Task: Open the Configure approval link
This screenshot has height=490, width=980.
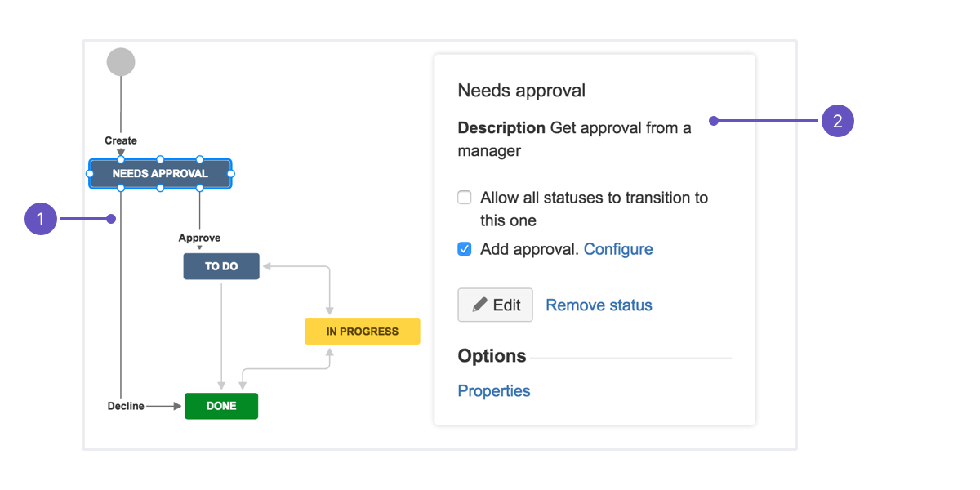Action: (618, 249)
